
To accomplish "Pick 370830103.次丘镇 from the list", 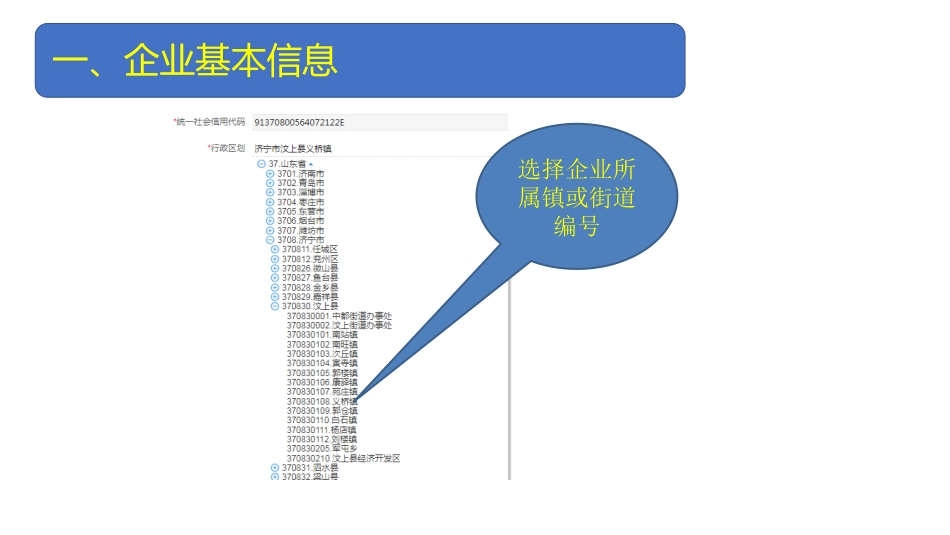I will (322, 354).
